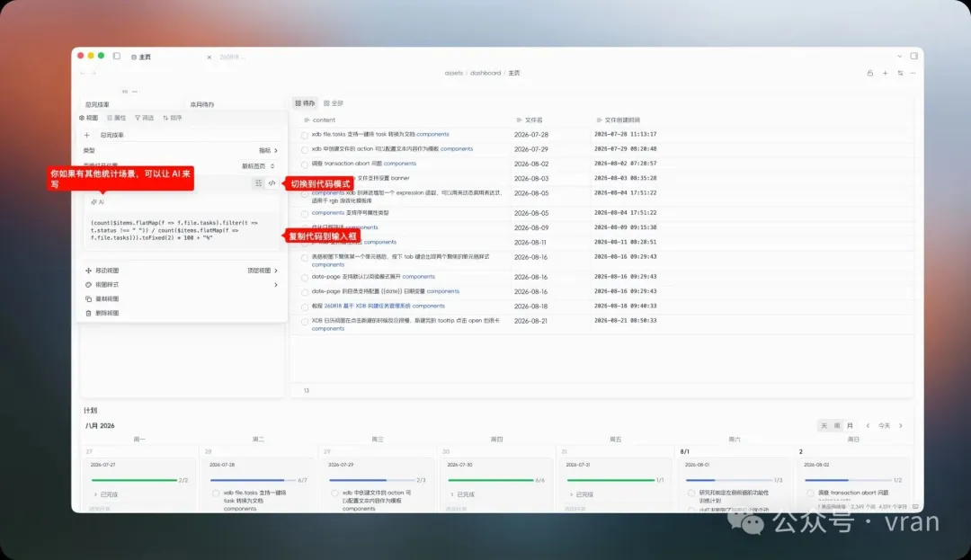Image resolution: width=971 pixels, height=560 pixels.
Task: Check task 'date-page 支持默认以简版模式展开'
Action: tap(305, 278)
